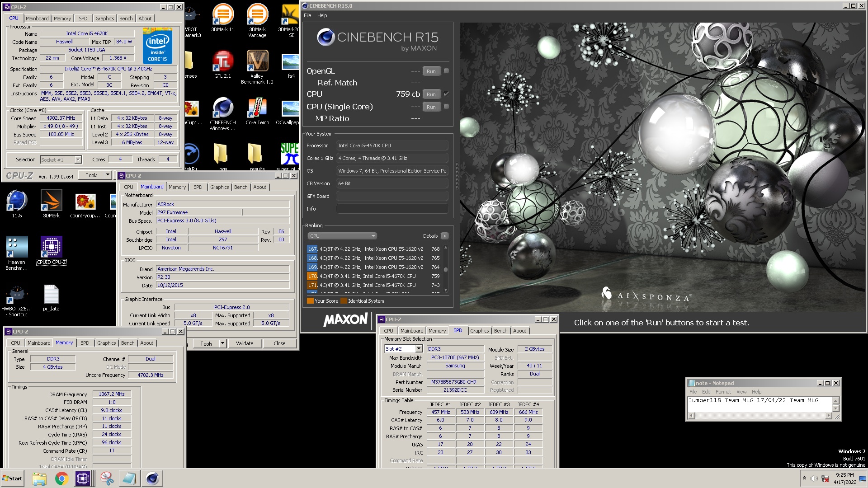This screenshot has width=868, height=488.
Task: Click Notepad text Jumper118 Team MLG
Action: click(721, 400)
